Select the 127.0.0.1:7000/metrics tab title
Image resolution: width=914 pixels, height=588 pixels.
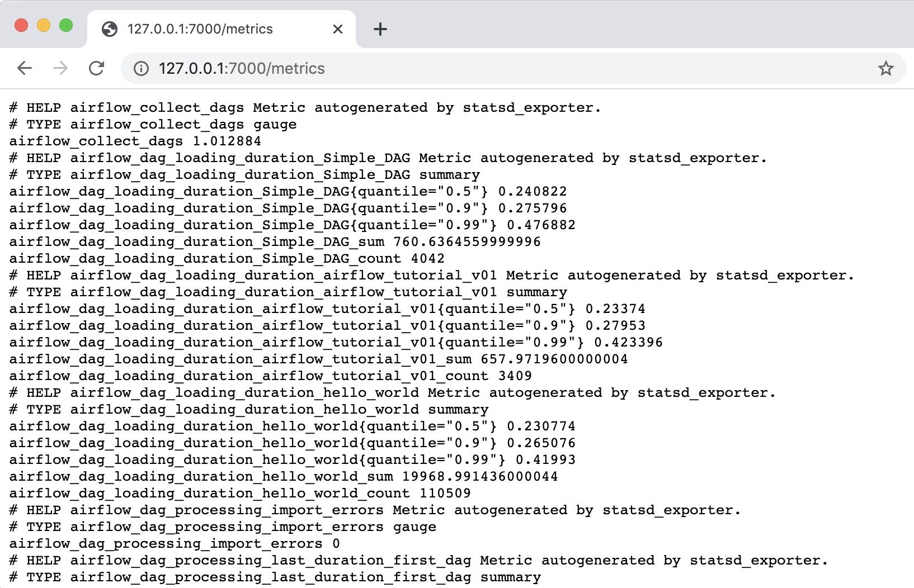[x=200, y=29]
